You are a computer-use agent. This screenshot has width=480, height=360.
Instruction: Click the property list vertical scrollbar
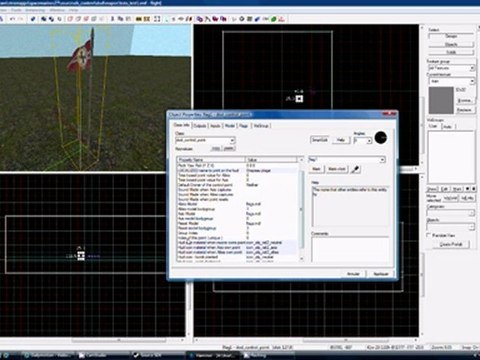301,209
